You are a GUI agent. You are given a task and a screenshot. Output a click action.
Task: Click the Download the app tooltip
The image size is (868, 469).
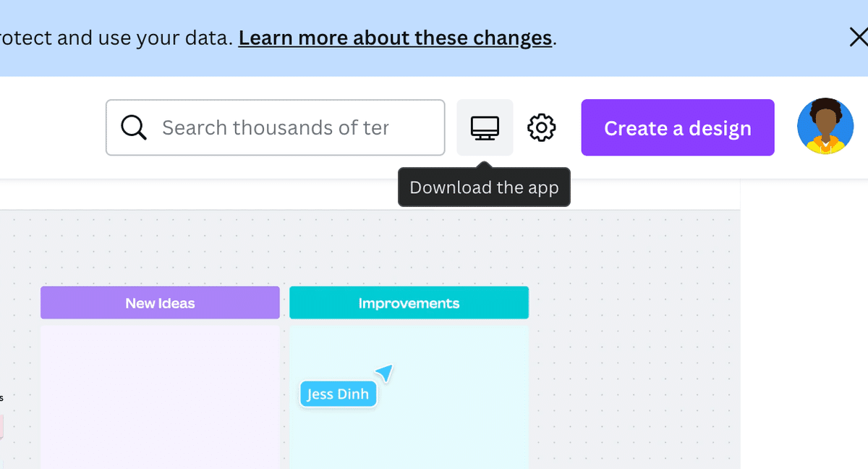(x=484, y=187)
